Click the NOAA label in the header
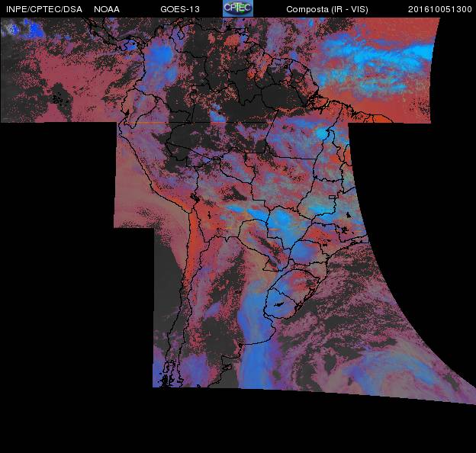 click(x=106, y=9)
